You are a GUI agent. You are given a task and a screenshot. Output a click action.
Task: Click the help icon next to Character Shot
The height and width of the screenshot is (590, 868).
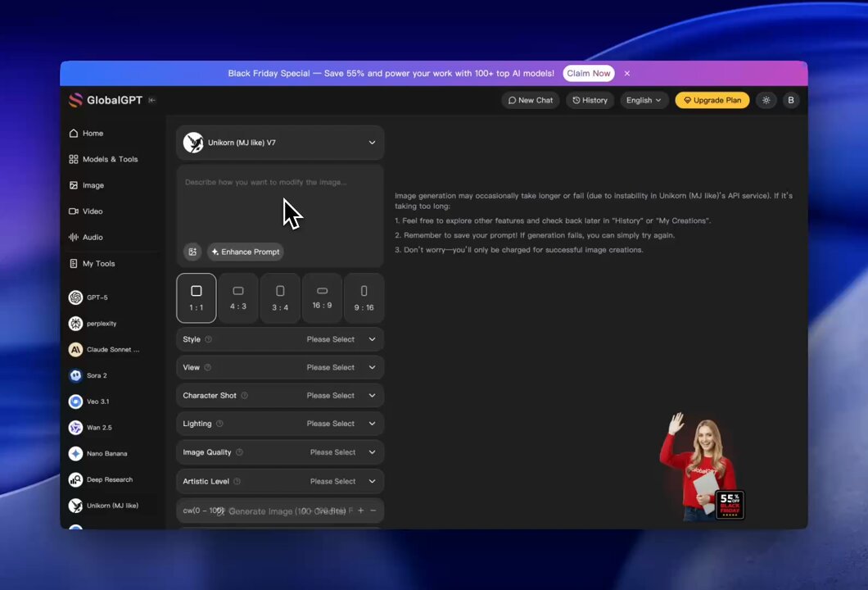click(244, 396)
